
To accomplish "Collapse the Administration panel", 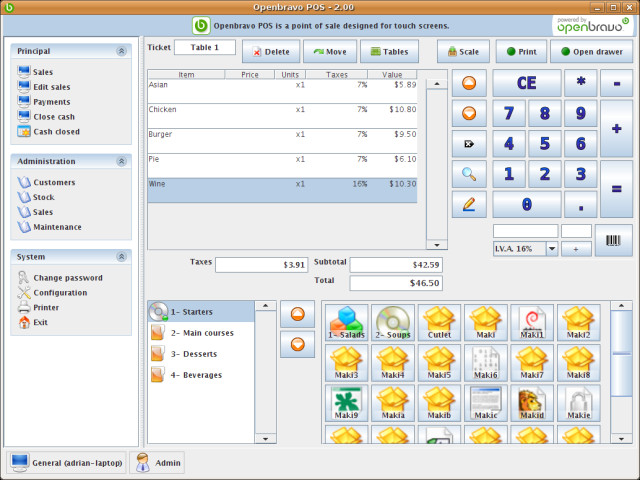I will tap(121, 161).
